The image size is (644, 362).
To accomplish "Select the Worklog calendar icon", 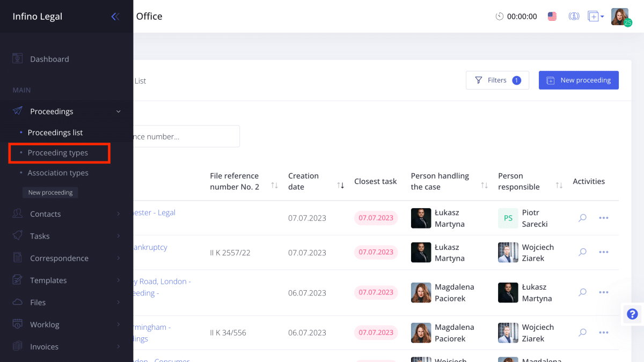I will [18, 324].
